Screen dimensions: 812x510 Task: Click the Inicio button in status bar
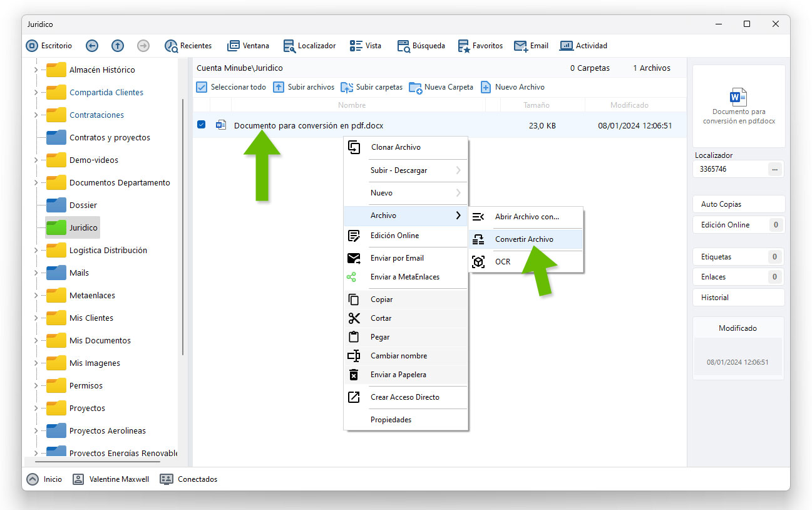coord(44,479)
